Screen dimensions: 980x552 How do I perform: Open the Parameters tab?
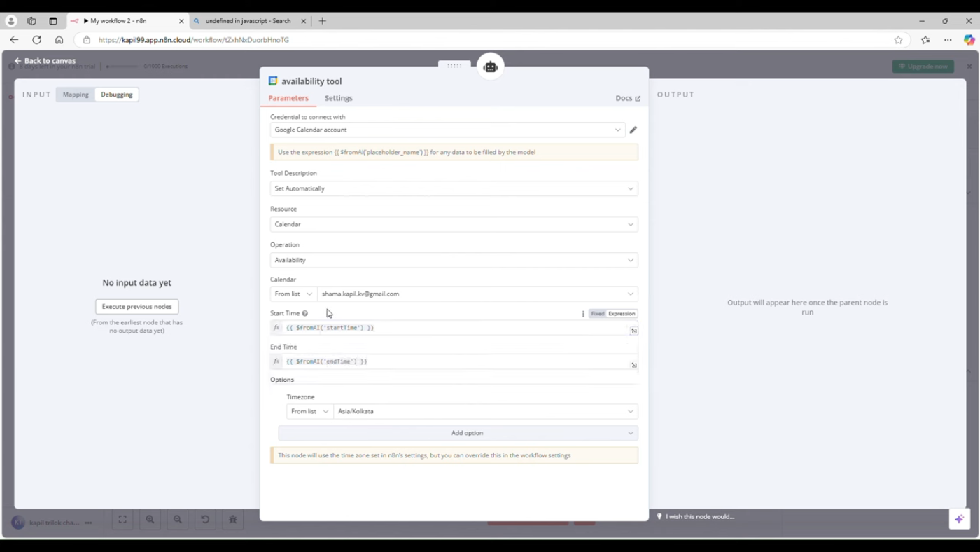(x=288, y=98)
